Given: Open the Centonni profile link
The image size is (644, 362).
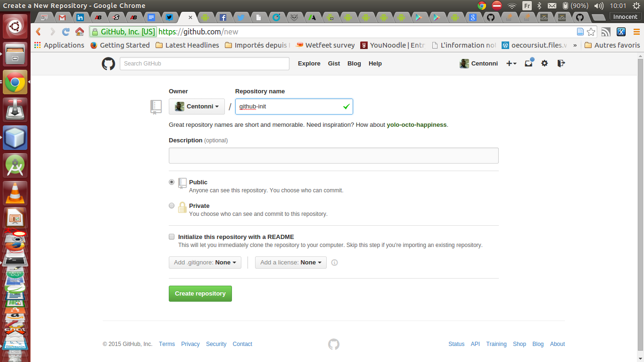Looking at the screenshot, I should [479, 64].
